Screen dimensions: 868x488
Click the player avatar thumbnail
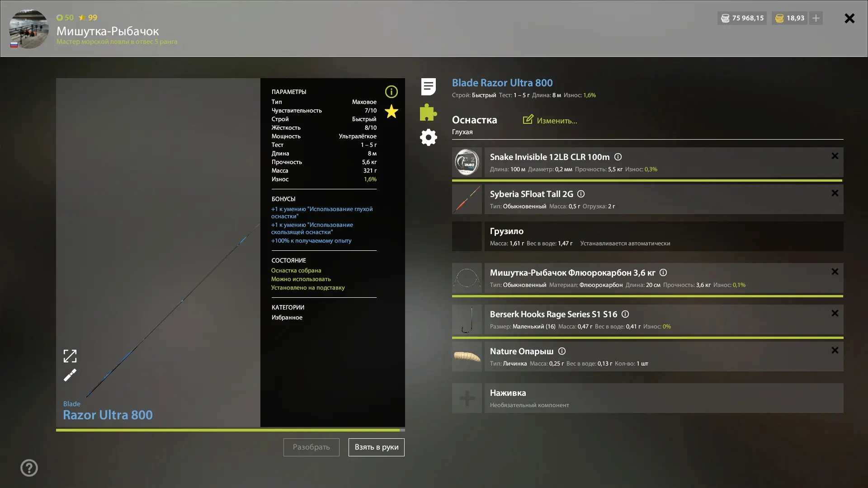coord(29,28)
